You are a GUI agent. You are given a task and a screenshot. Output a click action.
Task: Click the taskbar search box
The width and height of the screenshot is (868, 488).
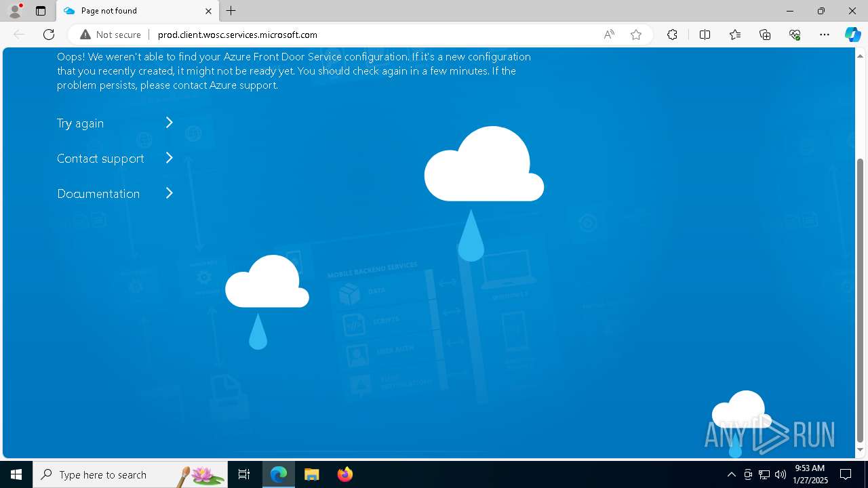[x=130, y=474]
